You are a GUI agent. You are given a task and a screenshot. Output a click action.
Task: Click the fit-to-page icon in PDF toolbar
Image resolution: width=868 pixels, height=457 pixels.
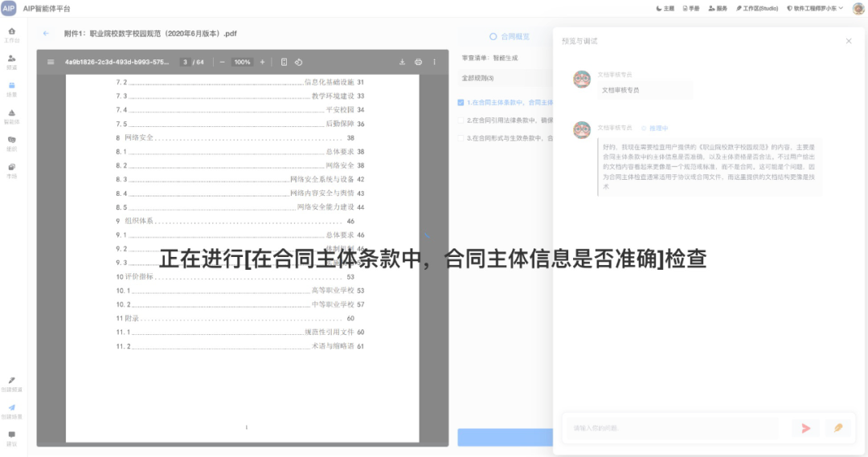[285, 62]
